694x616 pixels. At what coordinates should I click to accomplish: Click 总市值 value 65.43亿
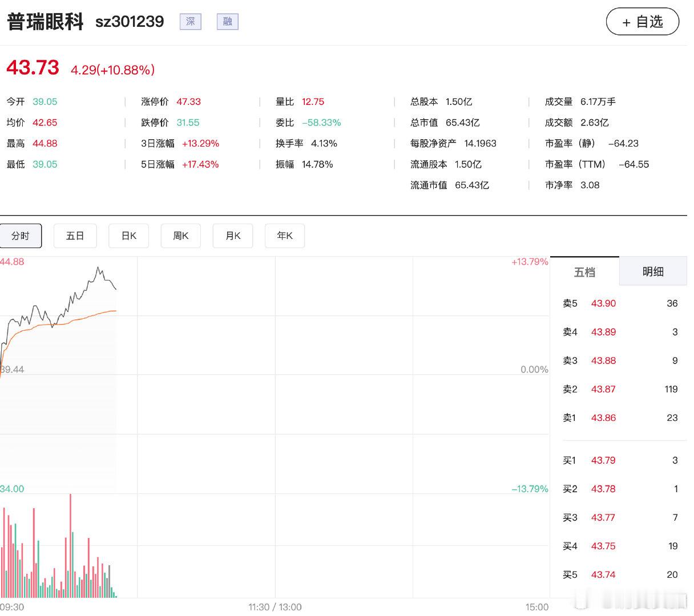point(462,123)
